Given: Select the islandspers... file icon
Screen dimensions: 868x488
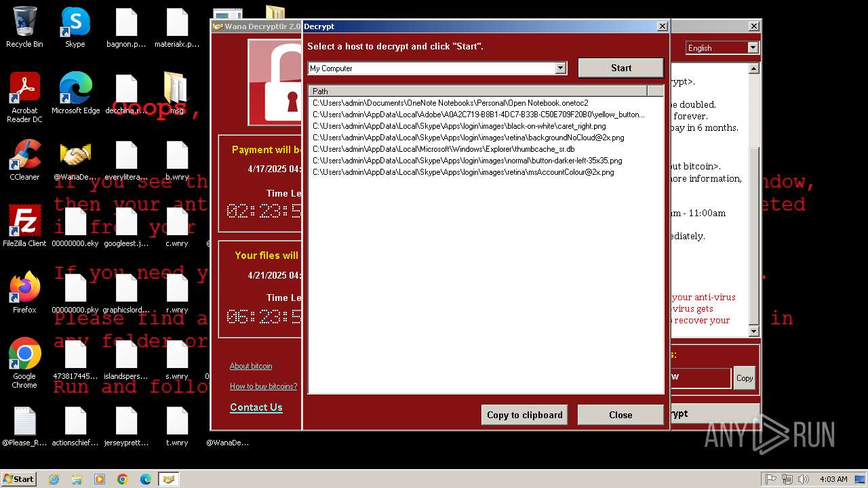Looking at the screenshot, I should pyautogui.click(x=126, y=359).
